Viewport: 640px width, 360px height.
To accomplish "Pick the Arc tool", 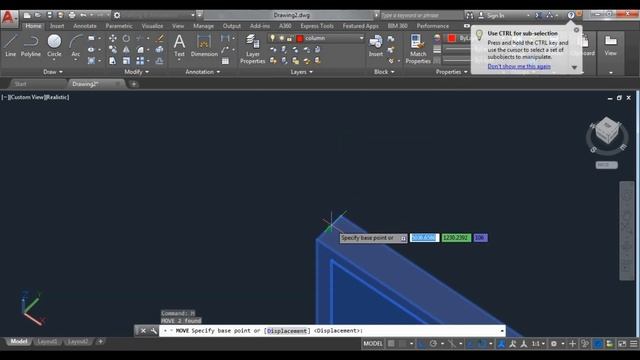I will [x=76, y=46].
